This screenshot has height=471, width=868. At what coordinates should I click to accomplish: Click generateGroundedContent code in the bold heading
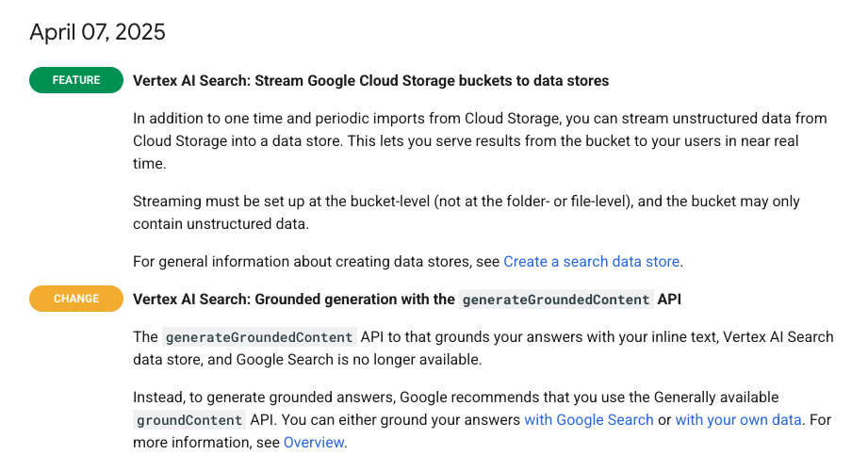pos(556,300)
